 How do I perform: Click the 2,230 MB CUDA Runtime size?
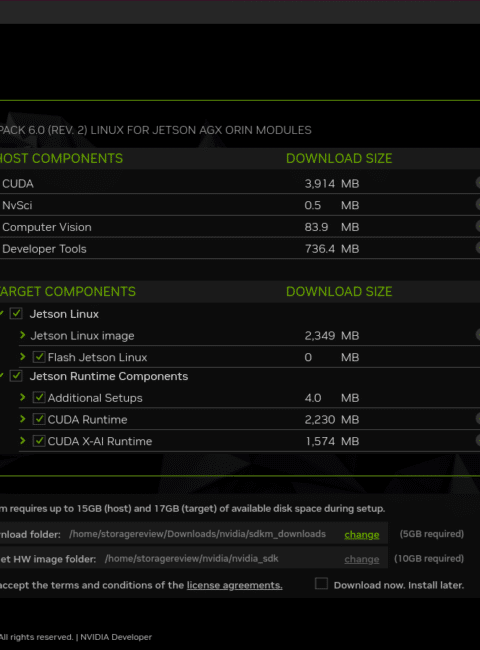point(332,420)
